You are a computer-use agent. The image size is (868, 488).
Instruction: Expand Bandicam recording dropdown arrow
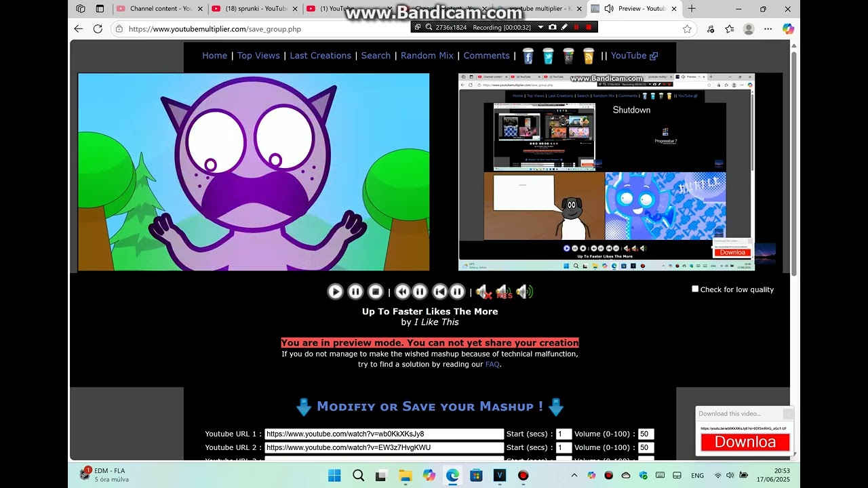click(540, 27)
